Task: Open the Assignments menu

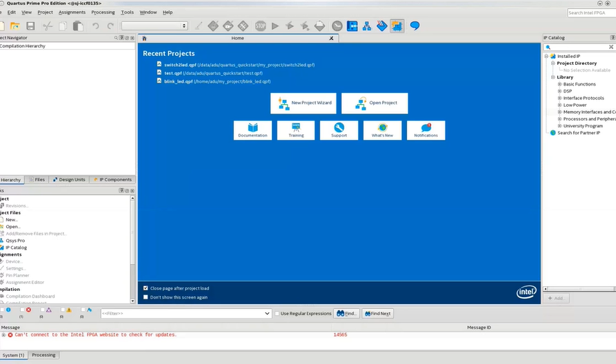Action: tap(72, 12)
